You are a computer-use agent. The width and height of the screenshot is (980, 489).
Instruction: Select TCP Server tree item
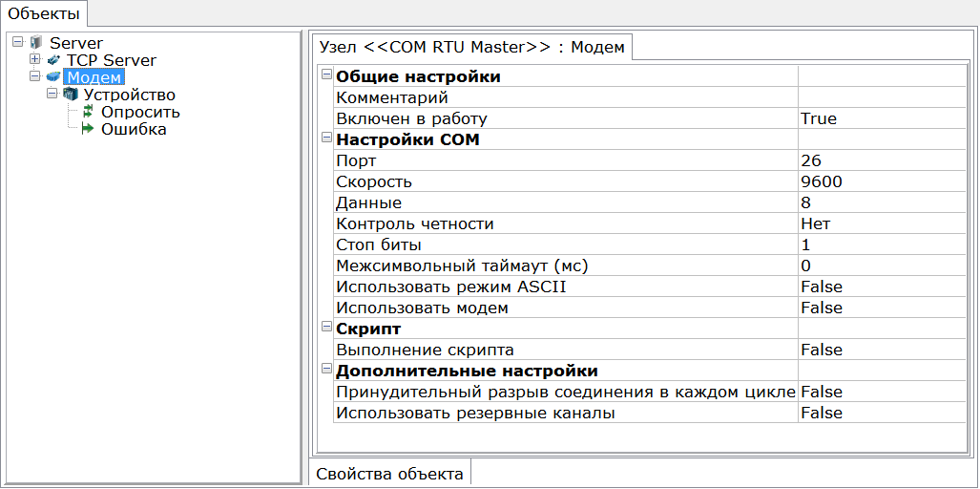[x=112, y=60]
